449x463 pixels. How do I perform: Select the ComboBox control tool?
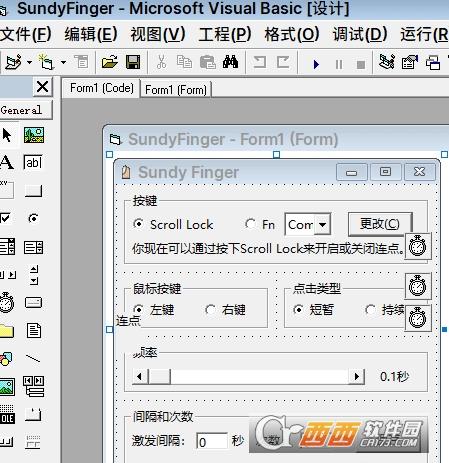(x=7, y=247)
